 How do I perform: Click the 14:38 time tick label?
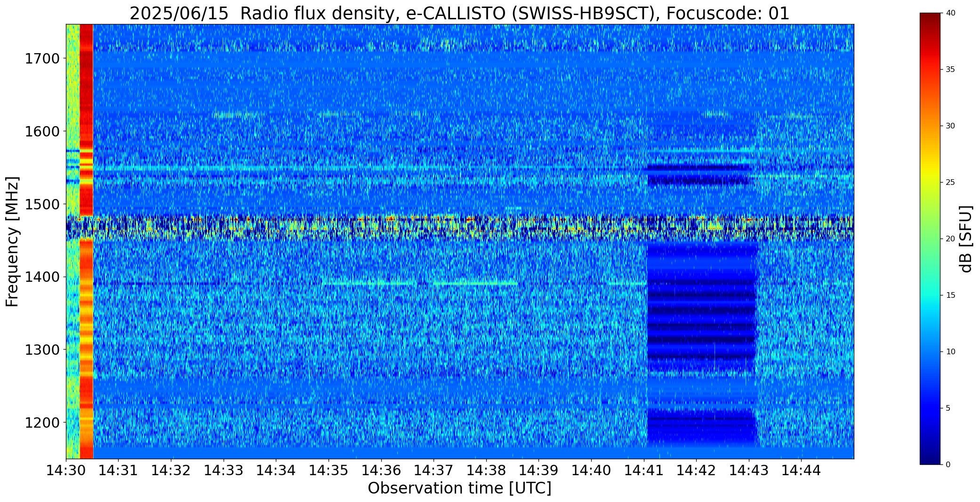486,470
